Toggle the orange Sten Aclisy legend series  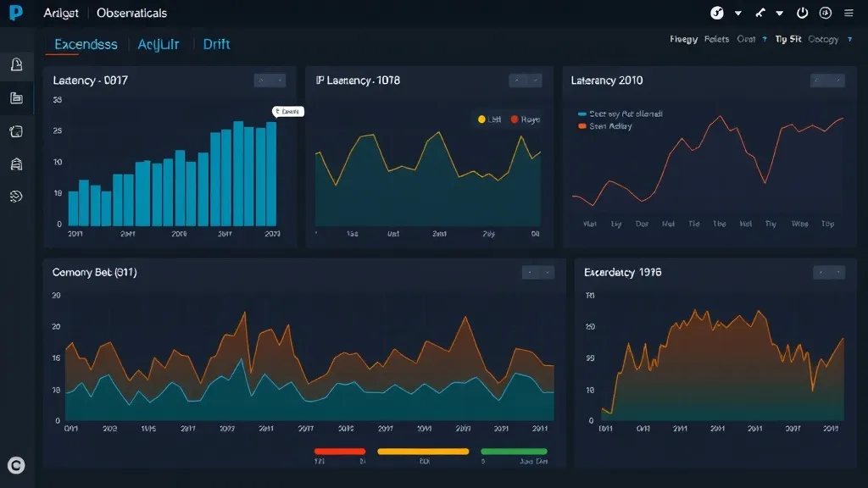click(x=605, y=126)
